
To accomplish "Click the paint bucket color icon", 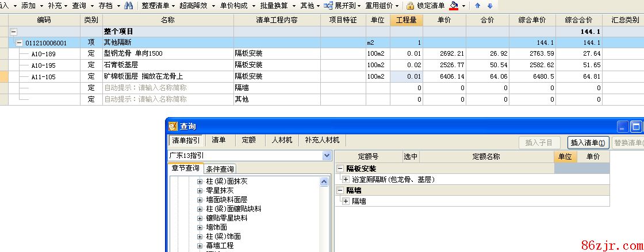I will [454, 6].
